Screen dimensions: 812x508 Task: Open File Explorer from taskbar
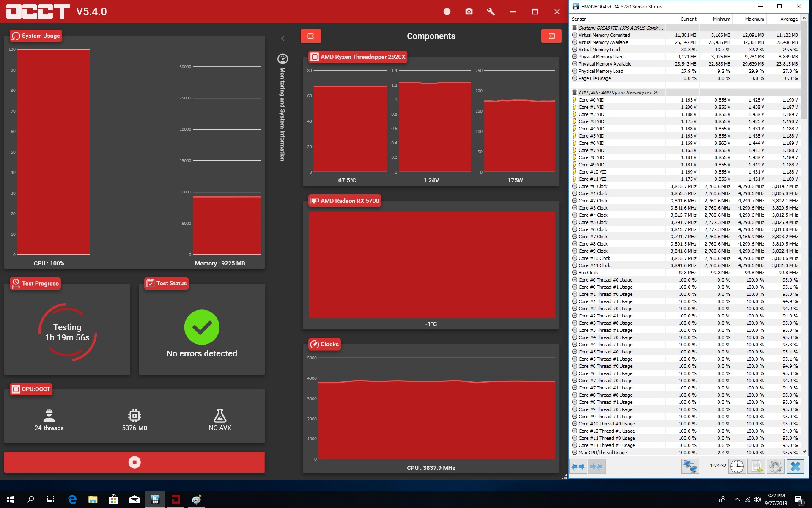(x=93, y=500)
